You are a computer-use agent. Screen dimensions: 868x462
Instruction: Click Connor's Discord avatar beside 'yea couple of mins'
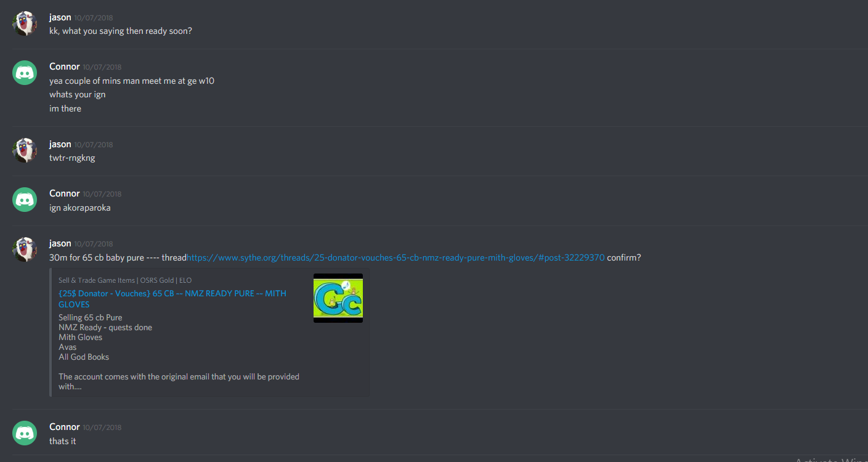[x=25, y=73]
